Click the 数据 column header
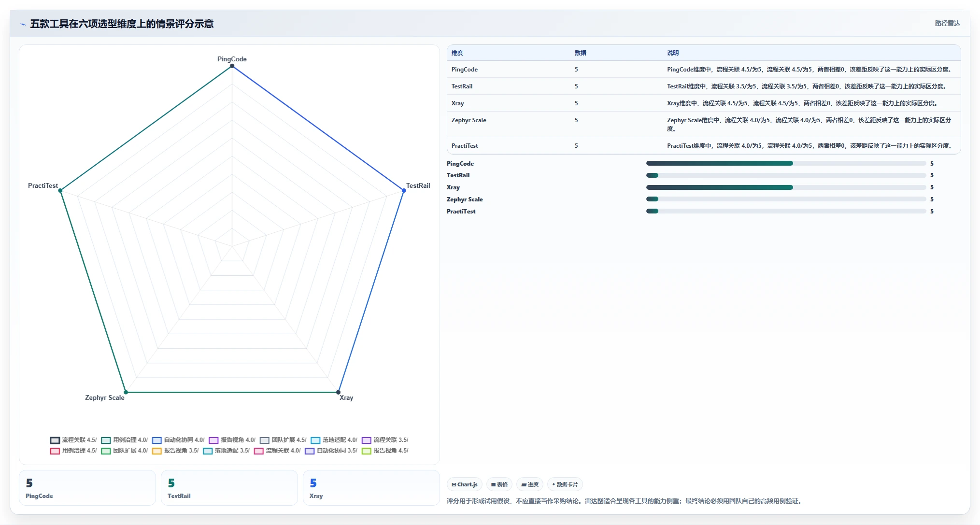 click(x=580, y=53)
